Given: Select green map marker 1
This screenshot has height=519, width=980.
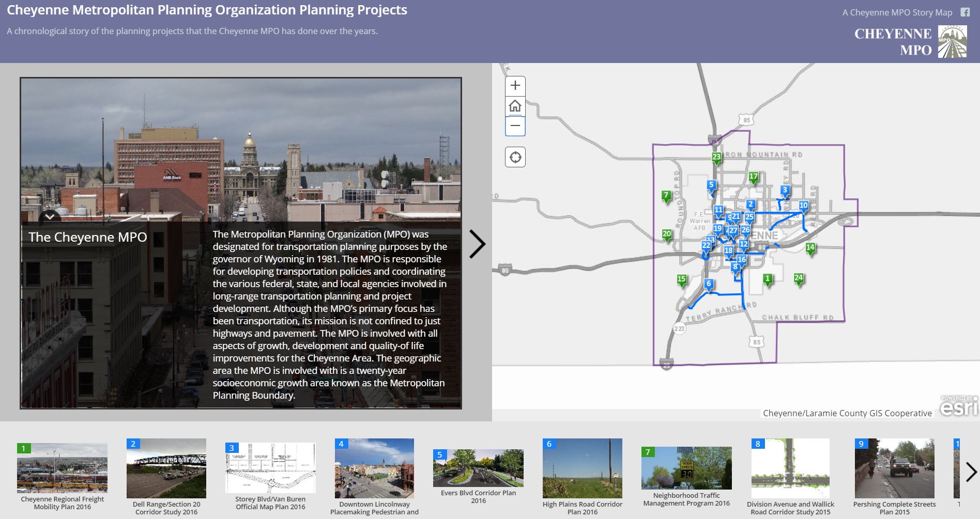Looking at the screenshot, I should click(768, 279).
